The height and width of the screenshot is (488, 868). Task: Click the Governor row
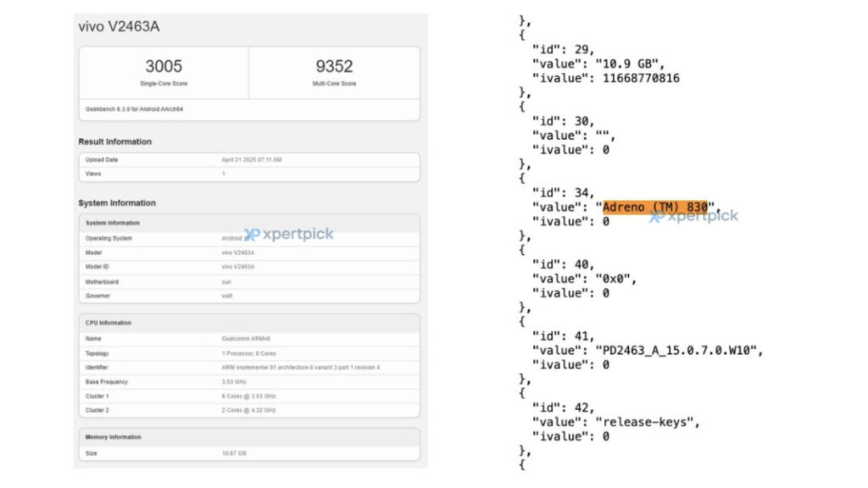249,296
